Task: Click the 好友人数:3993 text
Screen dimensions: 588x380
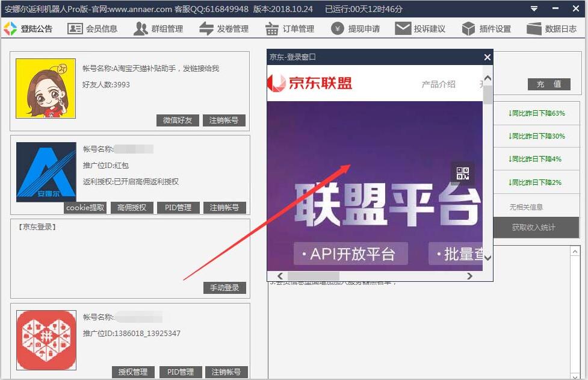Action: click(106, 85)
